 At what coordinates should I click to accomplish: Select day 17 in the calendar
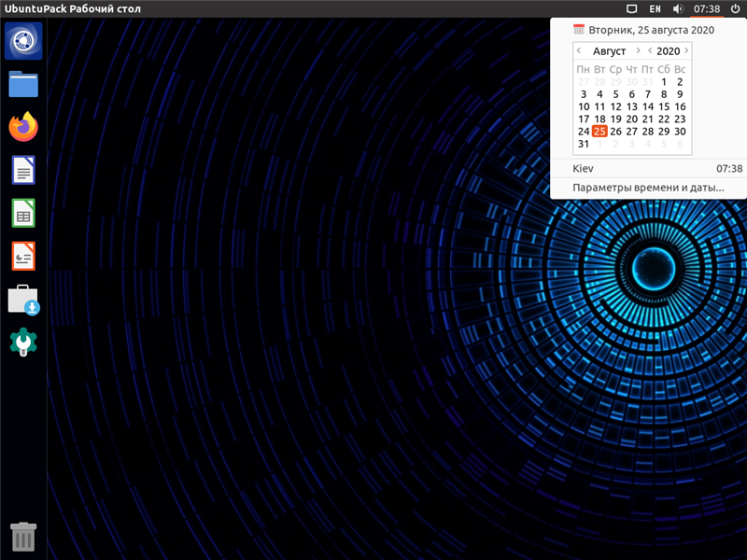[x=584, y=119]
